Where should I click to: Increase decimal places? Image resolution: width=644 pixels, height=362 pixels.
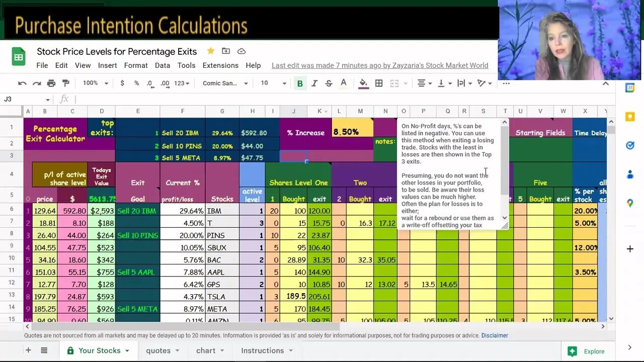tap(165, 83)
